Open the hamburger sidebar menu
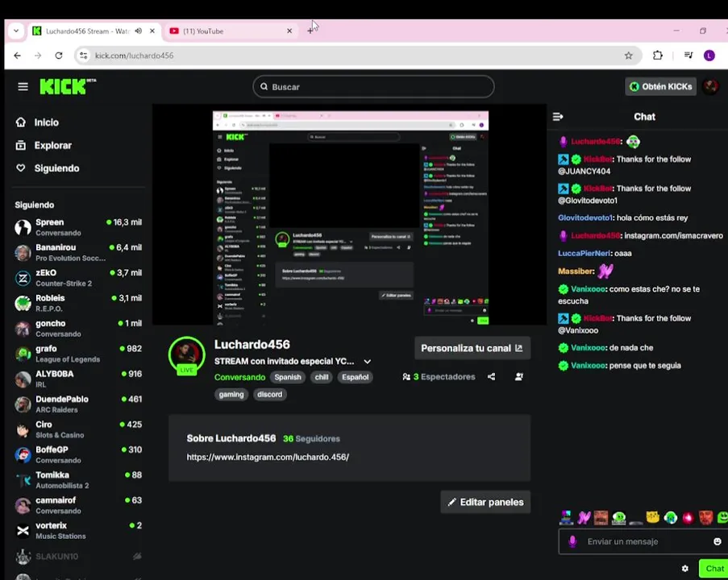The width and height of the screenshot is (728, 580). [x=23, y=87]
